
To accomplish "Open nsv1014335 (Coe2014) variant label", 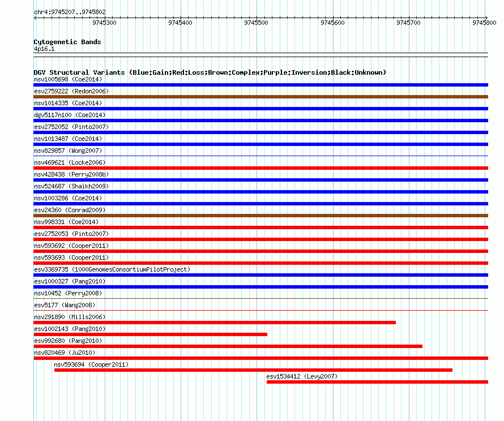I will coord(68,103).
